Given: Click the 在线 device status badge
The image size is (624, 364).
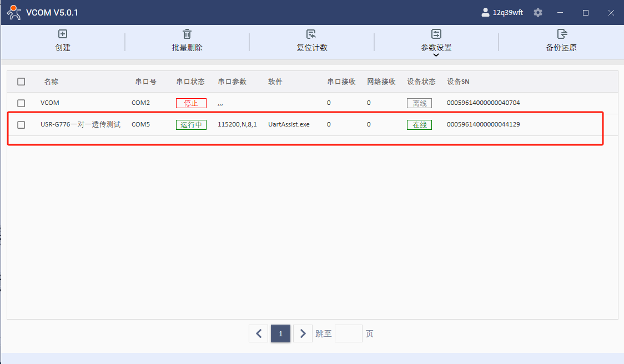Looking at the screenshot, I should point(419,125).
